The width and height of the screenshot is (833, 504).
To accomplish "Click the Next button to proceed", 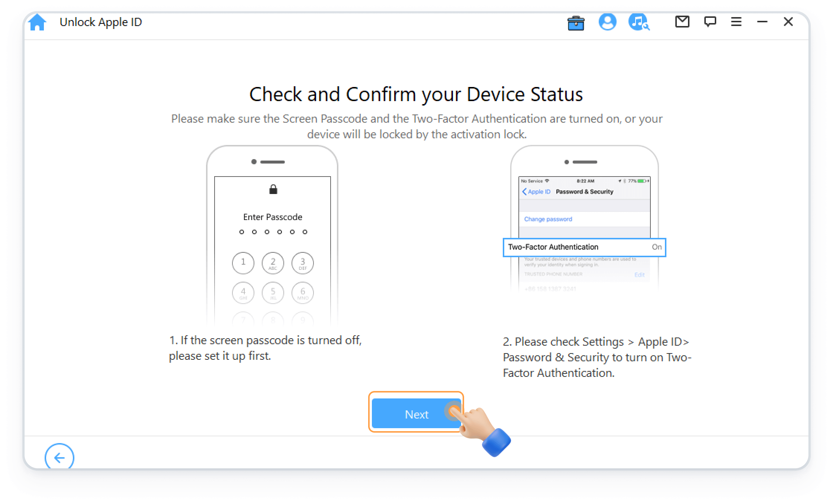I will click(x=416, y=414).
